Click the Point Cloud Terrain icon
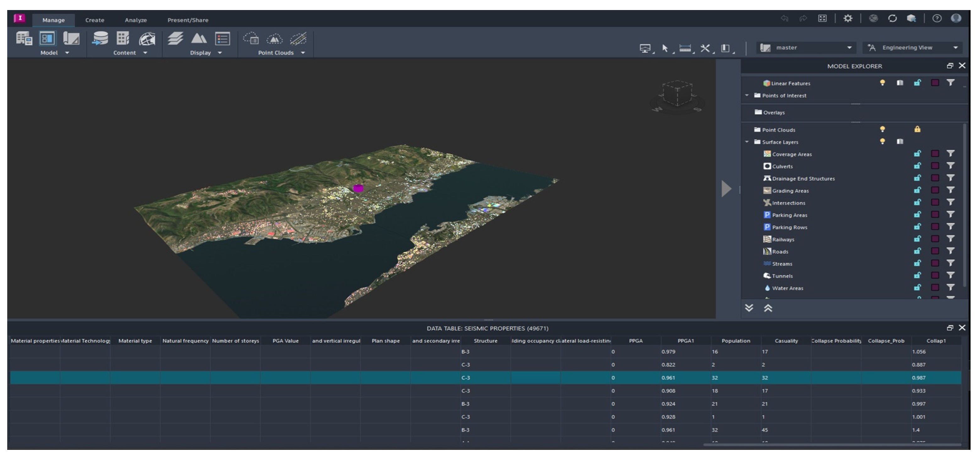 point(274,38)
